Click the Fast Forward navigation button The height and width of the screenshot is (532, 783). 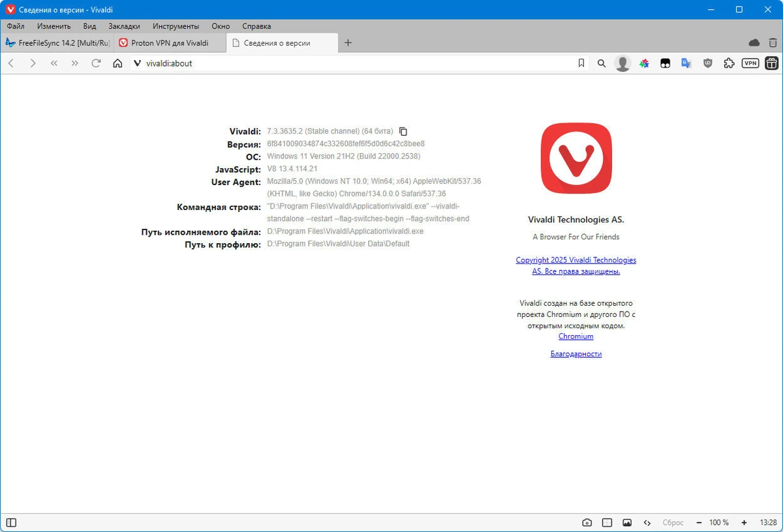pyautogui.click(x=74, y=63)
